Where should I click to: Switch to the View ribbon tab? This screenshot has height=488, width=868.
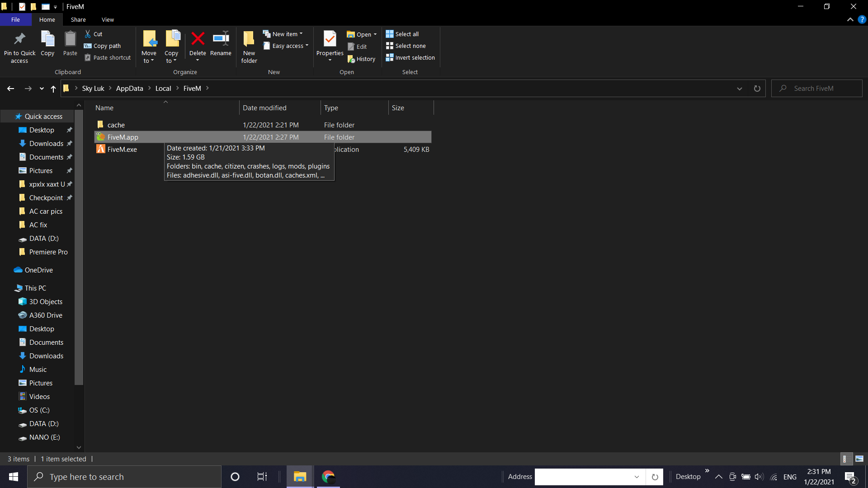coord(108,19)
